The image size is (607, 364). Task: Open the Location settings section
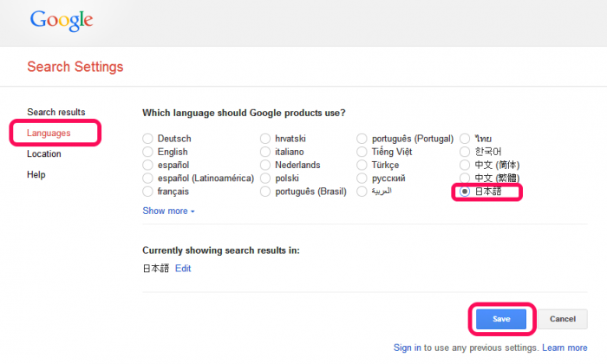[x=44, y=154]
